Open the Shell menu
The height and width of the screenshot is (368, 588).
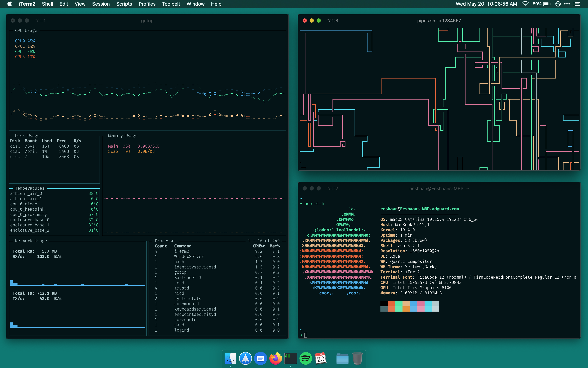click(47, 4)
